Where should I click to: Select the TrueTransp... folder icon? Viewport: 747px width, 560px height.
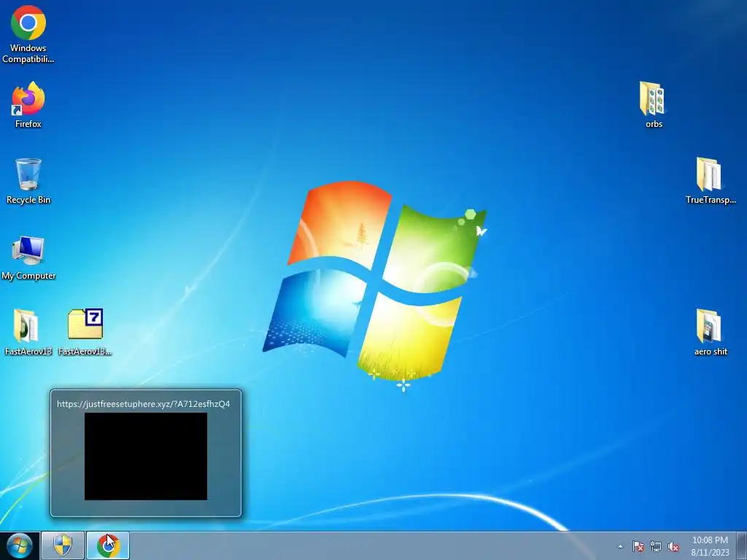711,182
